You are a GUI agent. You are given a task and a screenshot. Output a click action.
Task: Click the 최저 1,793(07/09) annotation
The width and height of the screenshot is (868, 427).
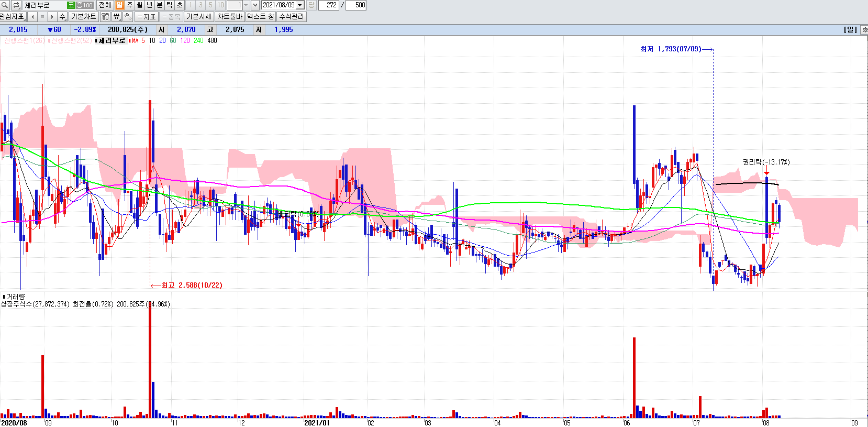(x=671, y=49)
